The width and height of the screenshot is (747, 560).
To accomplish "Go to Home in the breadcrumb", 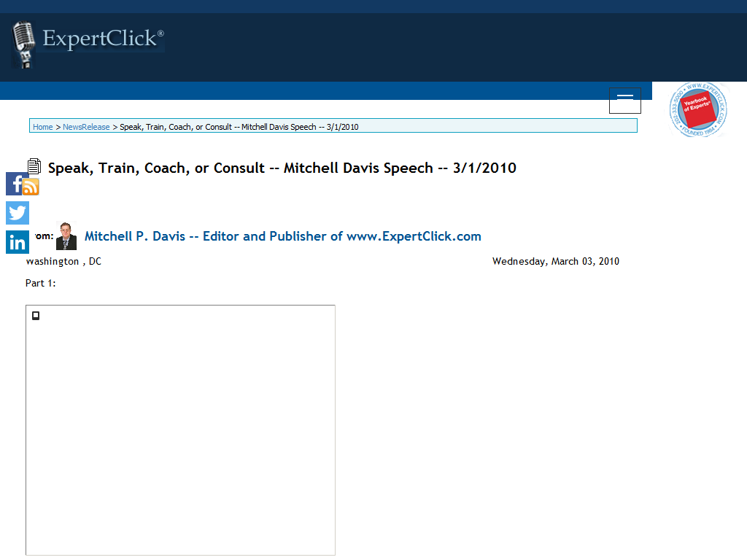I will coord(43,127).
